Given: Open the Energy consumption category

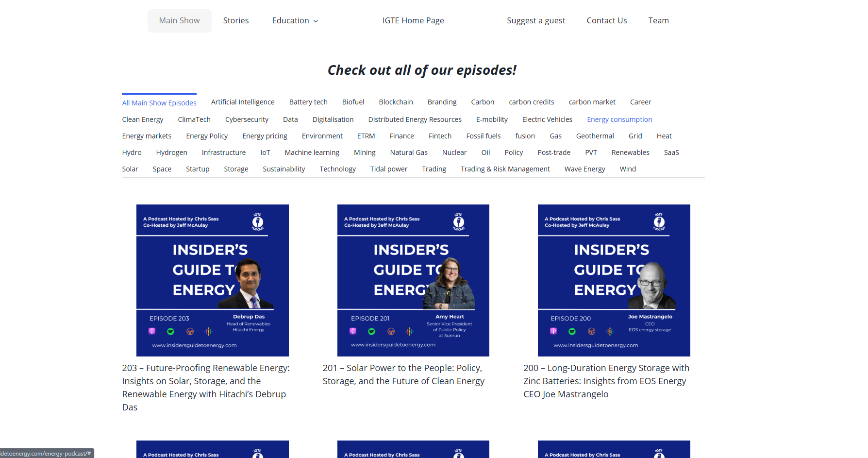Looking at the screenshot, I should point(619,119).
